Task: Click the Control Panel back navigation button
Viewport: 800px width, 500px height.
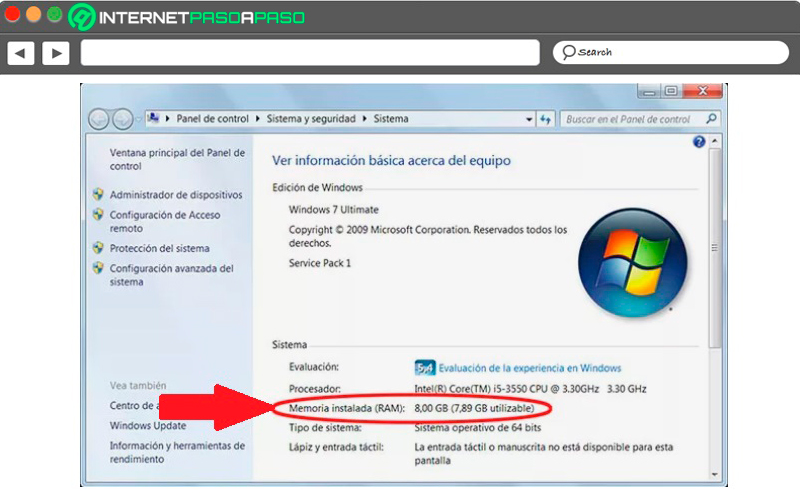Action: [x=98, y=119]
